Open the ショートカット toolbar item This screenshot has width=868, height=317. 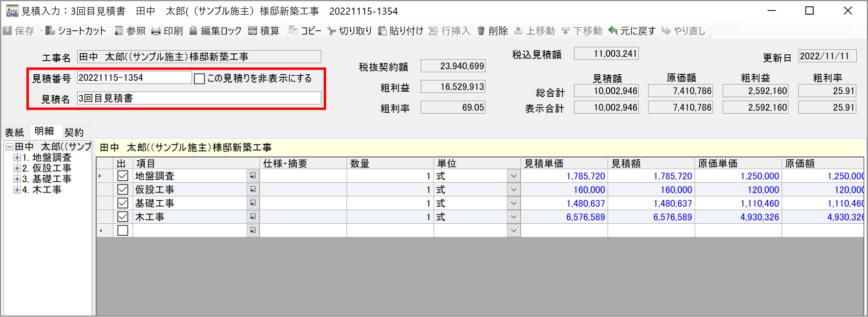(76, 31)
